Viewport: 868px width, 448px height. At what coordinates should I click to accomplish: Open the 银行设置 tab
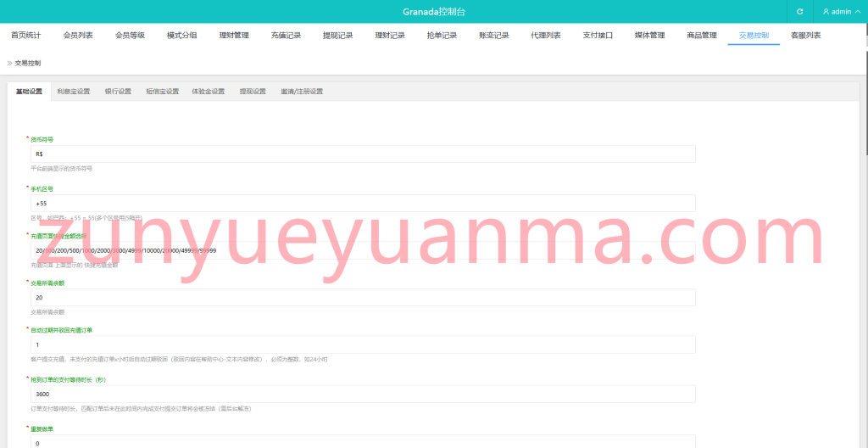pos(118,92)
